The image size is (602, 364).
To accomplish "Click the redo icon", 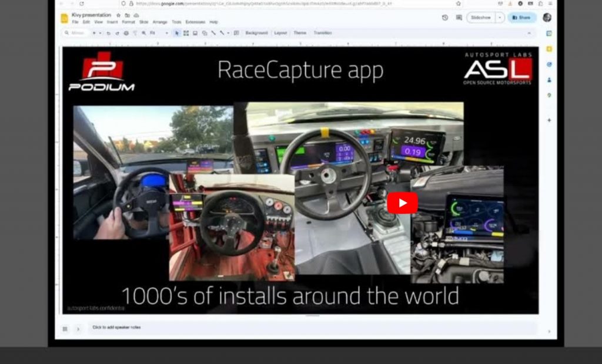I will tap(119, 33).
